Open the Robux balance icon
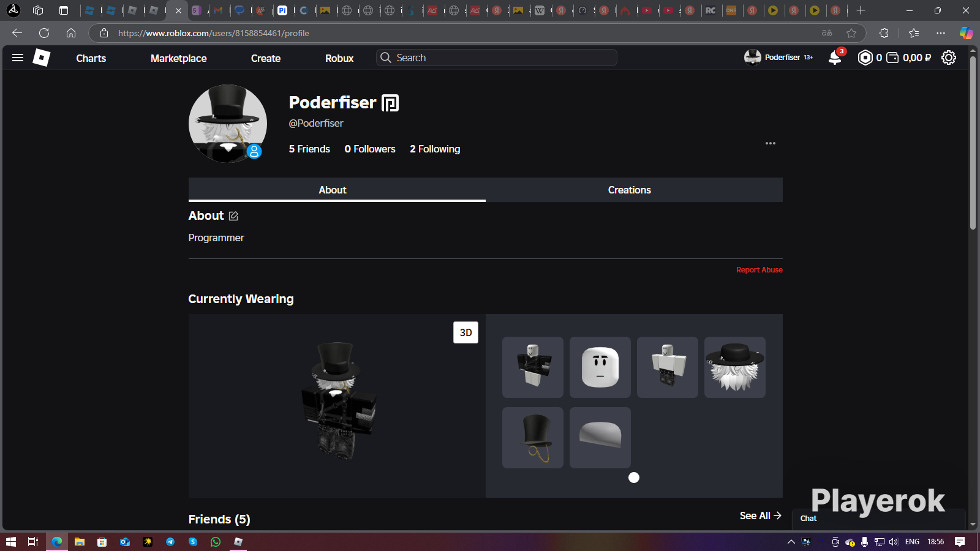This screenshot has width=980, height=551. 865,58
